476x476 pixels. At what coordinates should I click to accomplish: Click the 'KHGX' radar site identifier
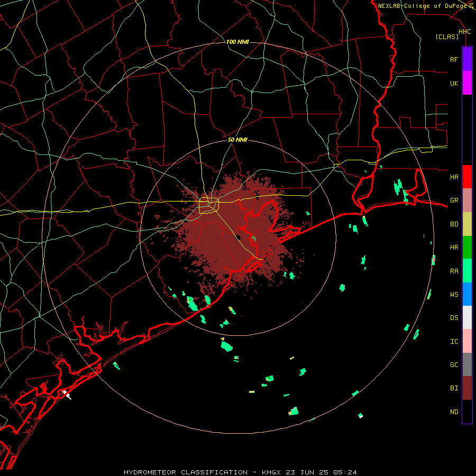tap(271, 472)
